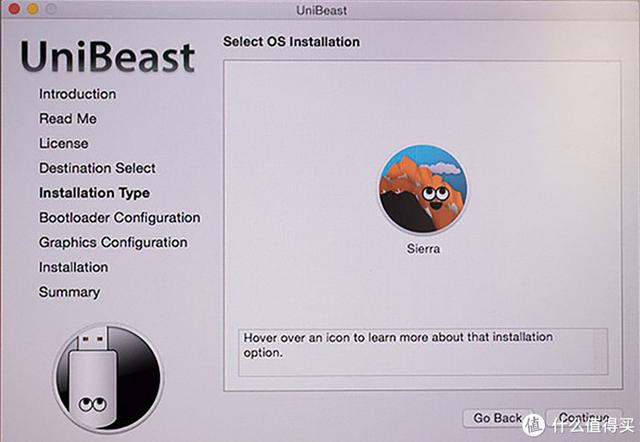Select the Graphics Configuration step
The width and height of the screenshot is (640, 442).
click(113, 242)
